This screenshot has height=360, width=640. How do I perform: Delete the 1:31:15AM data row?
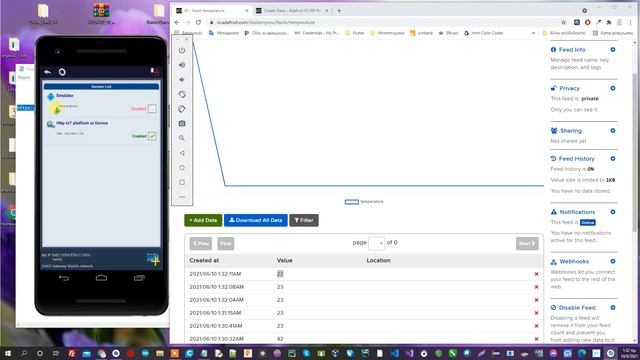[x=536, y=313]
